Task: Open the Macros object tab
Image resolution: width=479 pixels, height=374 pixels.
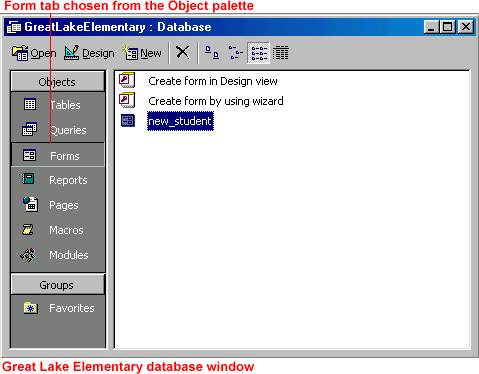Action: pos(57,230)
